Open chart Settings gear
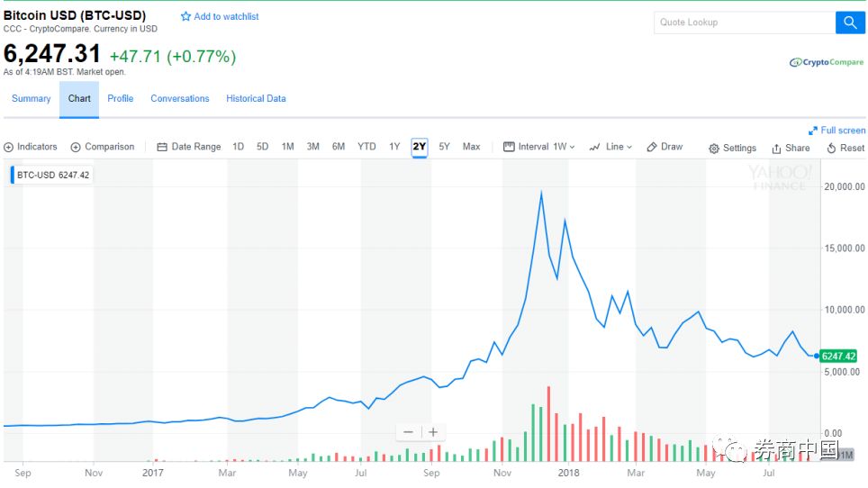 pyautogui.click(x=732, y=149)
